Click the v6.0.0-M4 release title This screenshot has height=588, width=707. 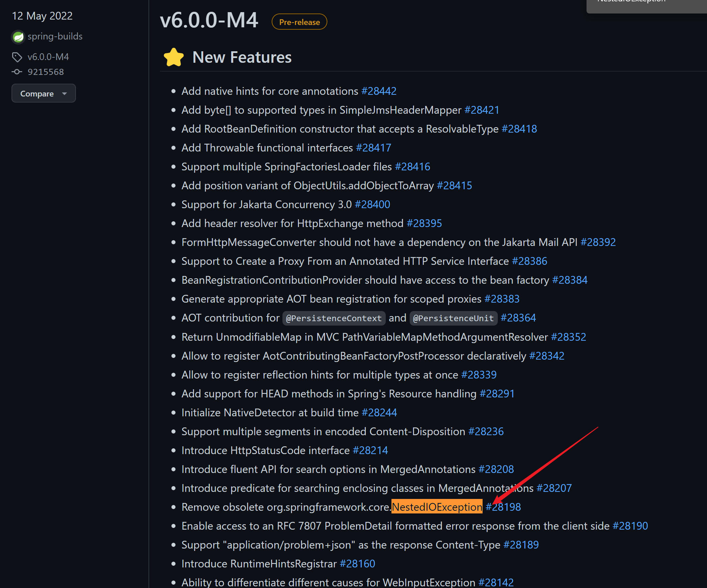tap(209, 20)
